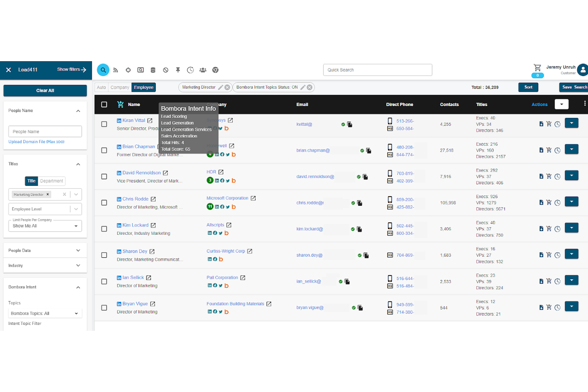The height and width of the screenshot is (392, 588).
Task: Check the box for Kim Lockard
Action: (x=104, y=229)
